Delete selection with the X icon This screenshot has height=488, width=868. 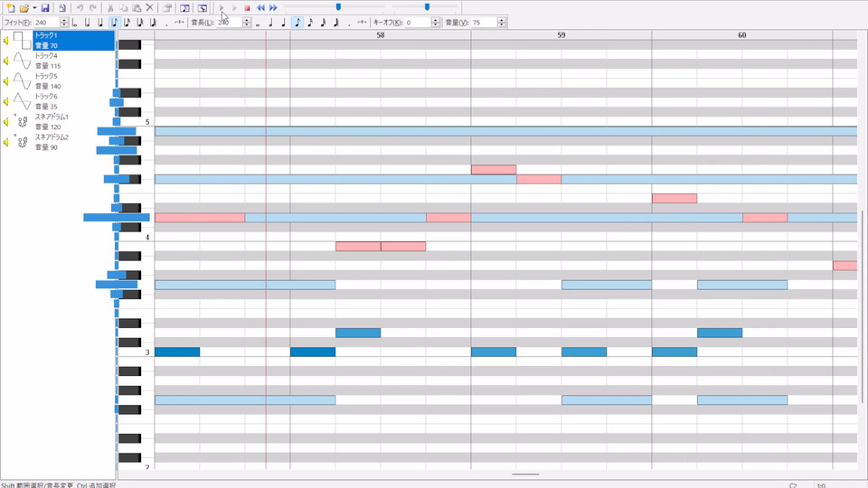pos(149,8)
